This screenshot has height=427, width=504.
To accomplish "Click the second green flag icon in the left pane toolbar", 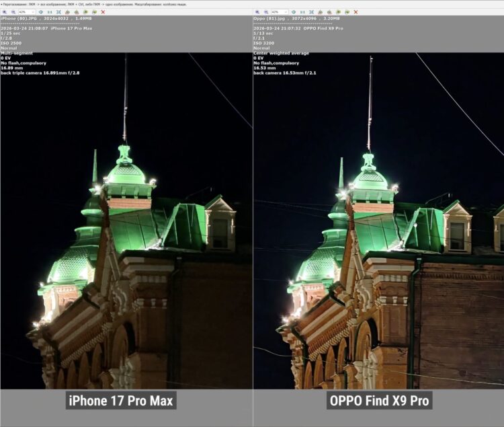I will tap(94, 12).
